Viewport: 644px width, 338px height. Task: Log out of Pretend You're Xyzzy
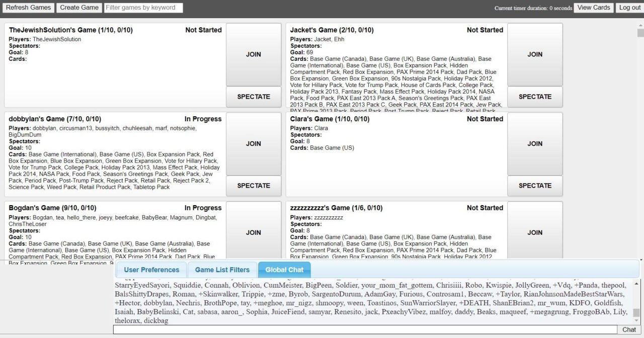(629, 8)
